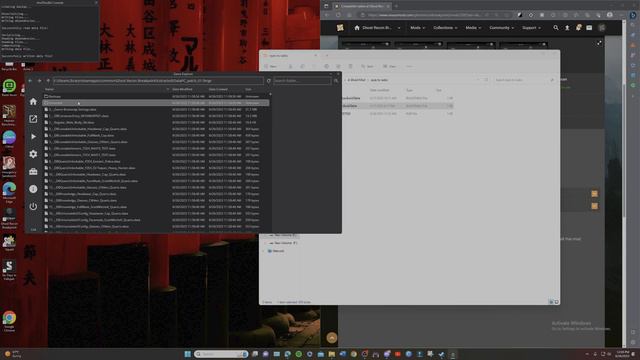Viewport: 640px width, 360px height.
Task: Click the search icon in Nexus Mods header
Action: (556, 28)
